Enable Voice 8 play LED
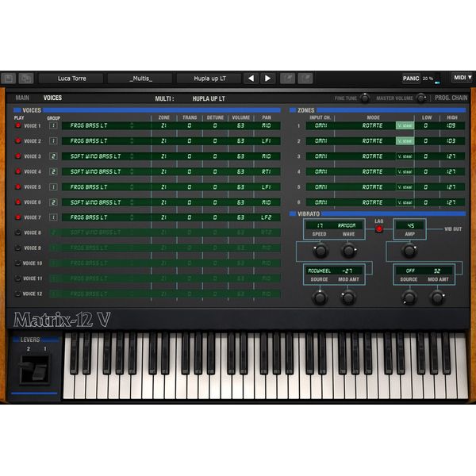This screenshot has height=476, width=476. [18, 232]
